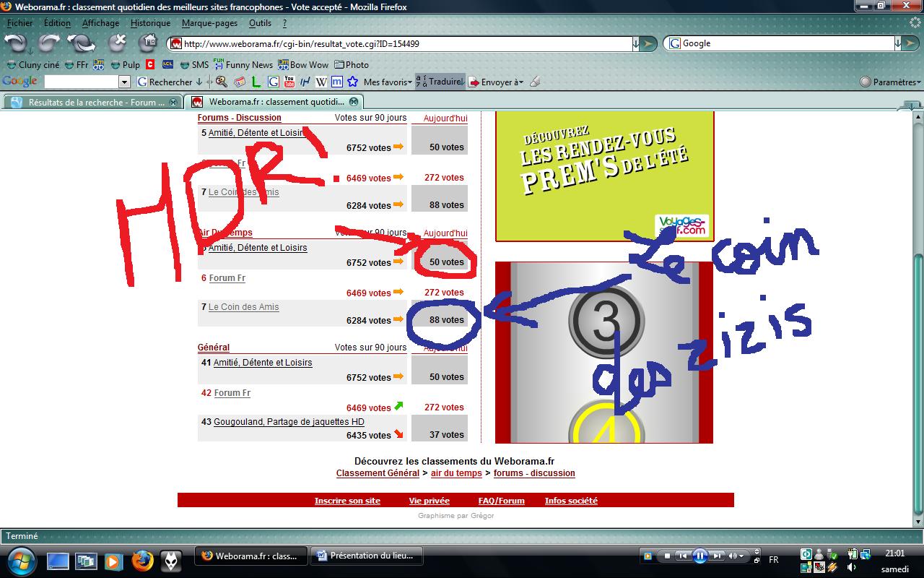Open the Affichage menu
This screenshot has height=578, width=924.
[x=100, y=23]
